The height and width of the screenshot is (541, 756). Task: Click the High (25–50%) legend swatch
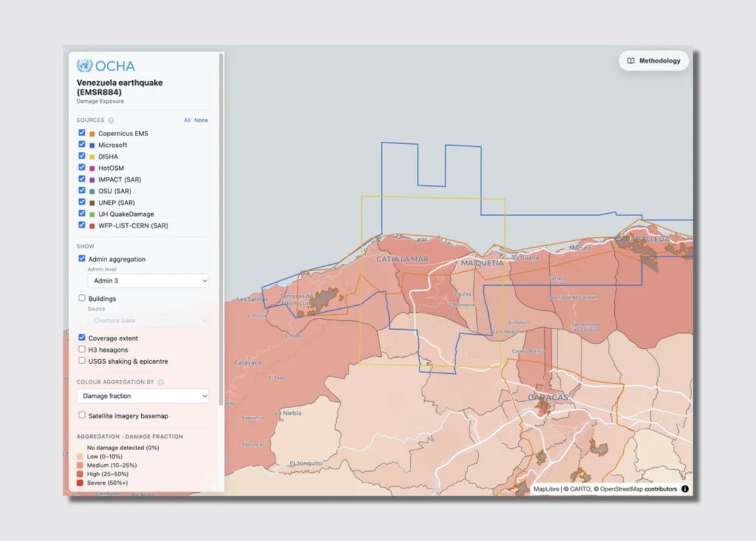click(80, 474)
